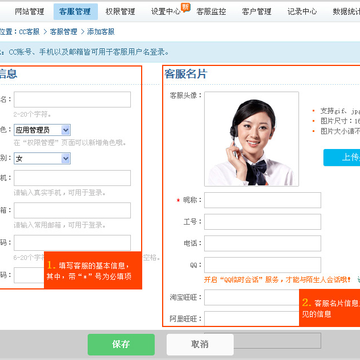Image resolution: width=360 pixels, height=360 pixels.
Task: Click the CC客服 breadcrumb link
Action: coord(29,32)
